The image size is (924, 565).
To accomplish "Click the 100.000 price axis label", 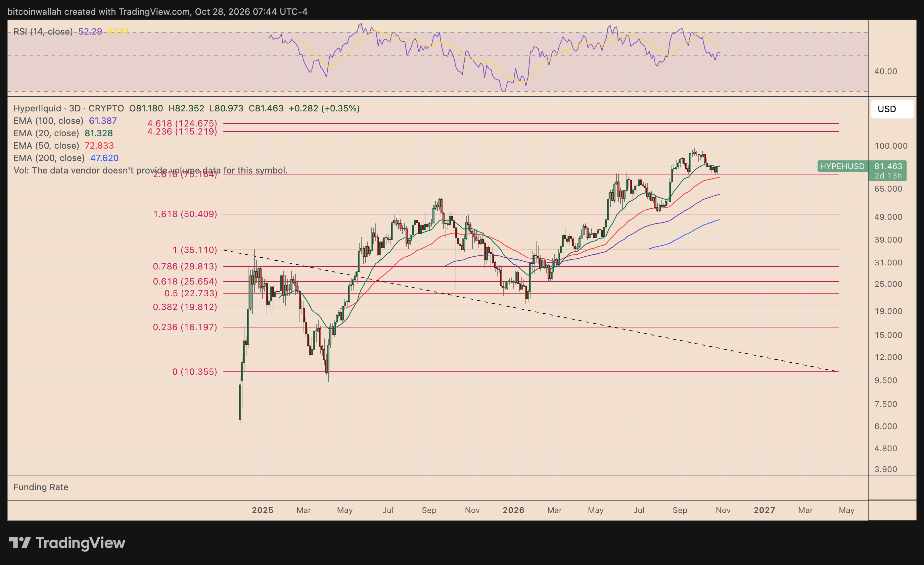I will [x=891, y=146].
